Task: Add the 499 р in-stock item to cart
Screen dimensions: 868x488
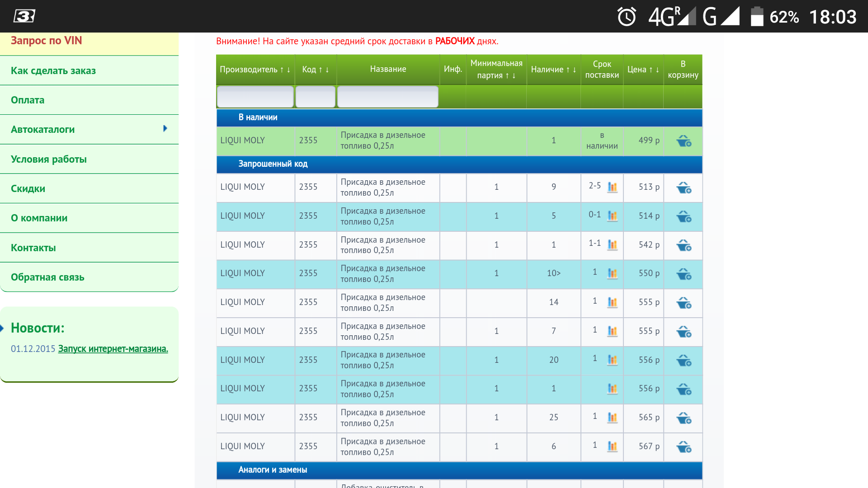Action: 684,141
